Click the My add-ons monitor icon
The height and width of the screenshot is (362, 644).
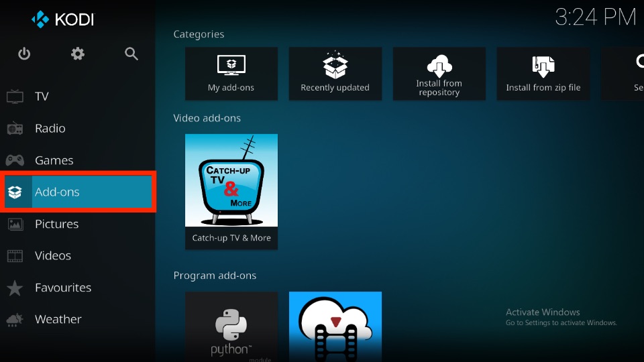tap(231, 65)
